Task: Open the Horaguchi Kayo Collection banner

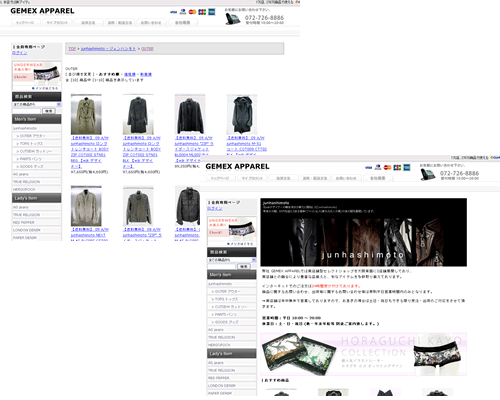Action: pyautogui.click(x=363, y=354)
